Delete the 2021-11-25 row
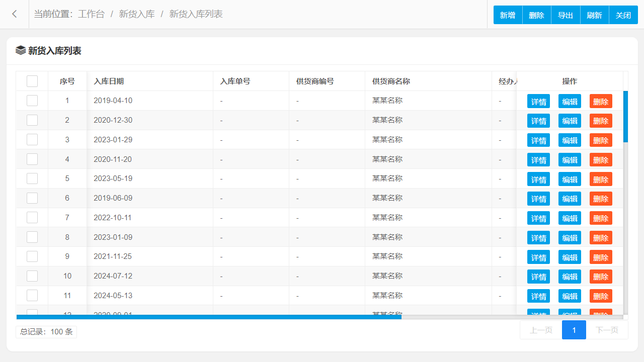 [601, 257]
